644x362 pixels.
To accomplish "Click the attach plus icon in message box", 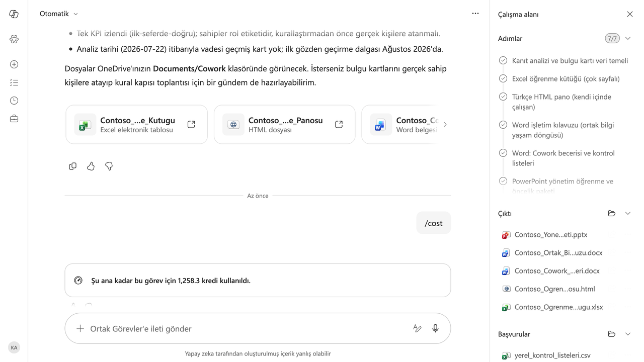I will coord(80,328).
